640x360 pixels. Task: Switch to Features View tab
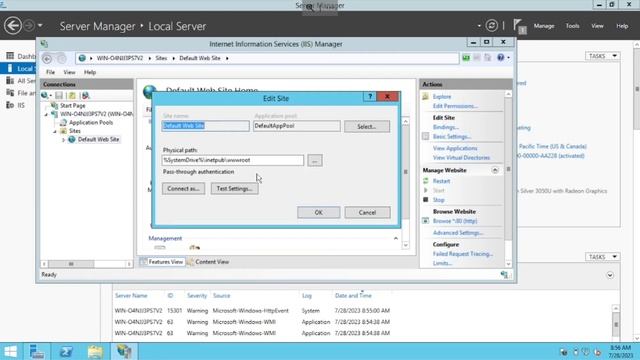point(162,262)
